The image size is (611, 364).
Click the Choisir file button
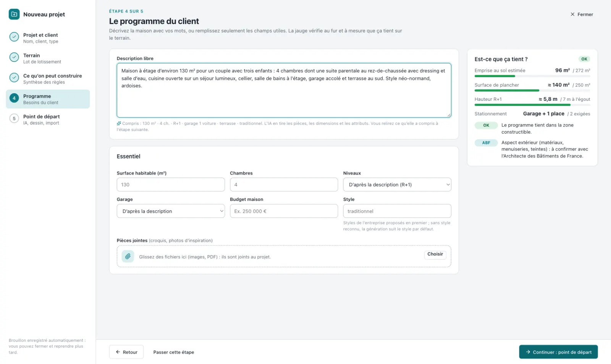coord(435,254)
